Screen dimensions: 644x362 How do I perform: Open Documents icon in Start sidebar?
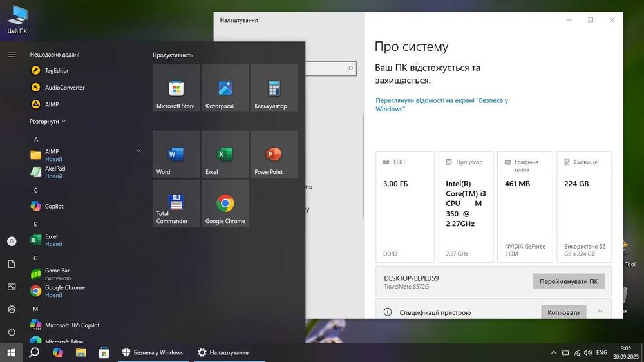pyautogui.click(x=12, y=264)
